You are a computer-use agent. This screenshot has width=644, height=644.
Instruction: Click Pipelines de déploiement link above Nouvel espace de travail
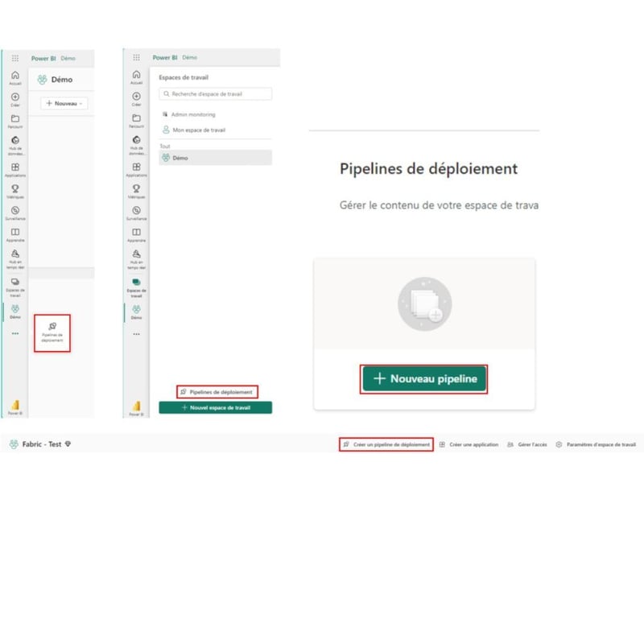[x=217, y=392]
